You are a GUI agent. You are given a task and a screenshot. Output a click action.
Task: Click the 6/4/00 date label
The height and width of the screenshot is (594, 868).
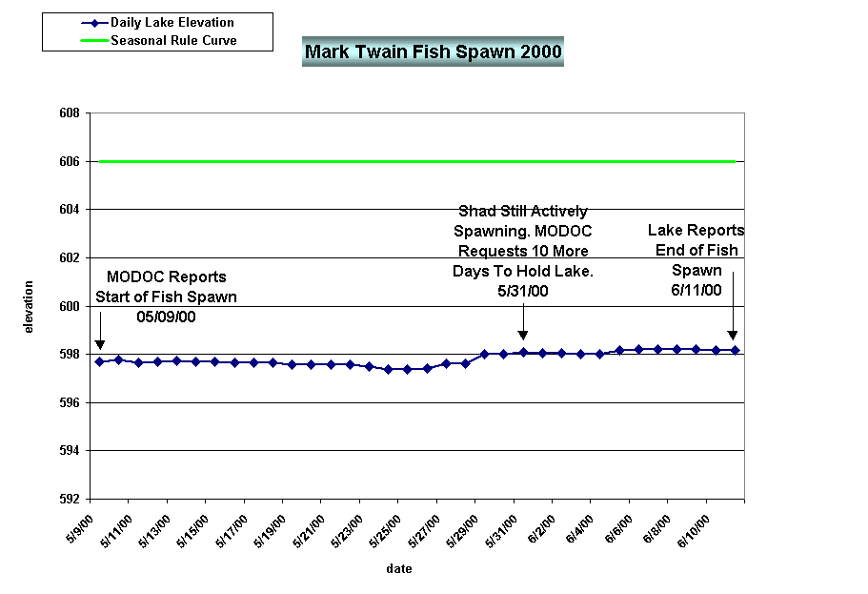pyautogui.click(x=579, y=529)
